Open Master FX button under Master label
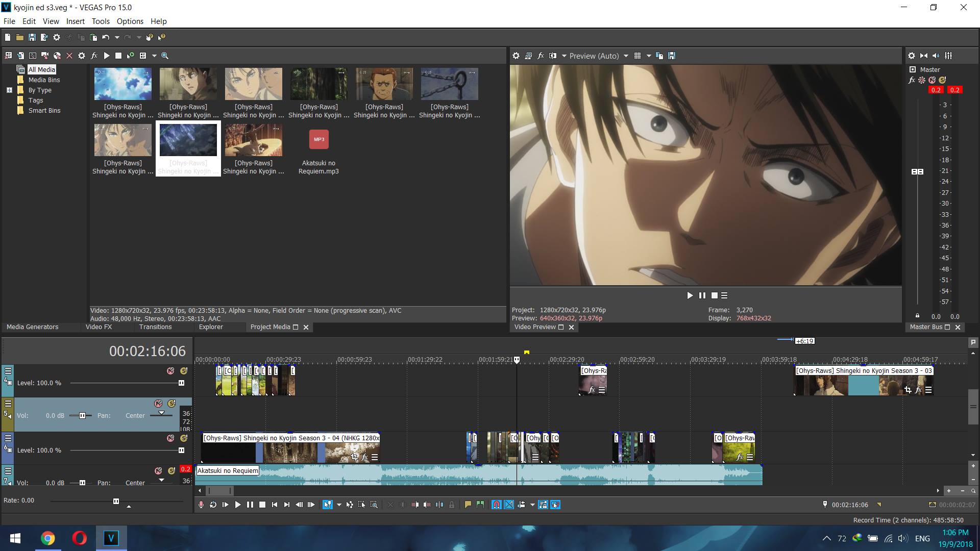 (912, 80)
